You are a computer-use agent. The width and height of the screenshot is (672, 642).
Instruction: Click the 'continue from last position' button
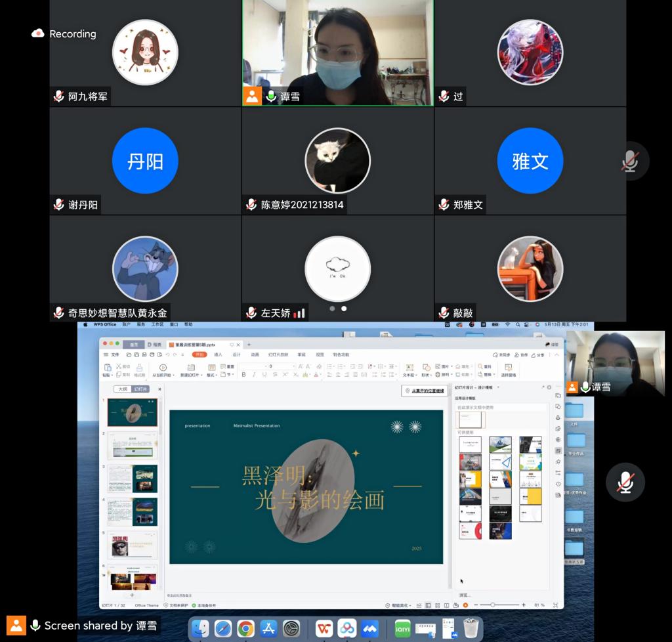coord(424,391)
